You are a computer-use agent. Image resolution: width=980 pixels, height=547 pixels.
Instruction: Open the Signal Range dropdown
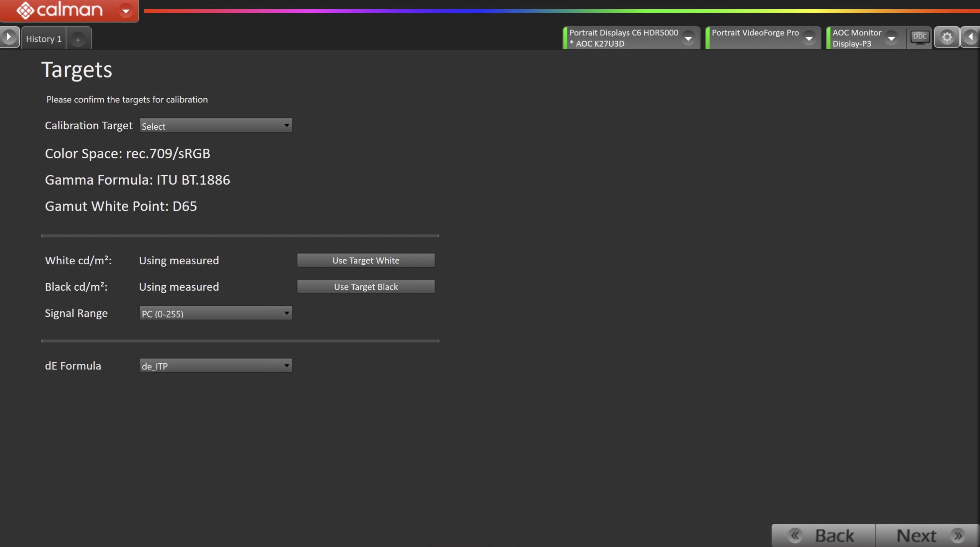pyautogui.click(x=216, y=313)
